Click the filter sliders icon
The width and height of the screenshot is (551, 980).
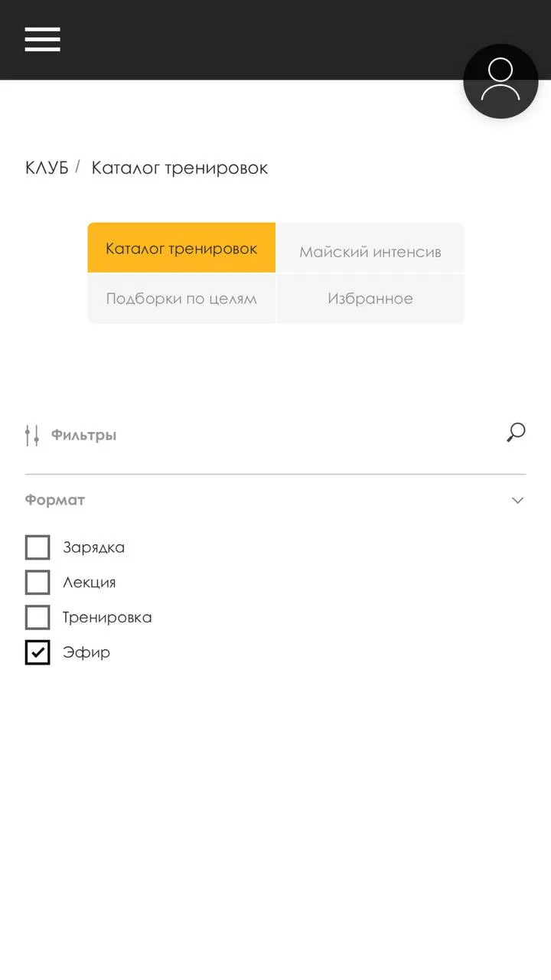click(x=32, y=436)
